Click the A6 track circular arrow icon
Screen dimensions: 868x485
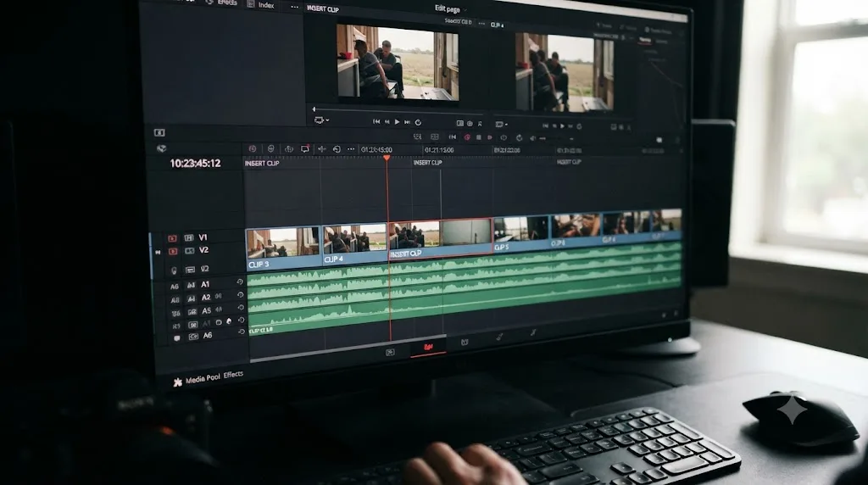click(242, 332)
